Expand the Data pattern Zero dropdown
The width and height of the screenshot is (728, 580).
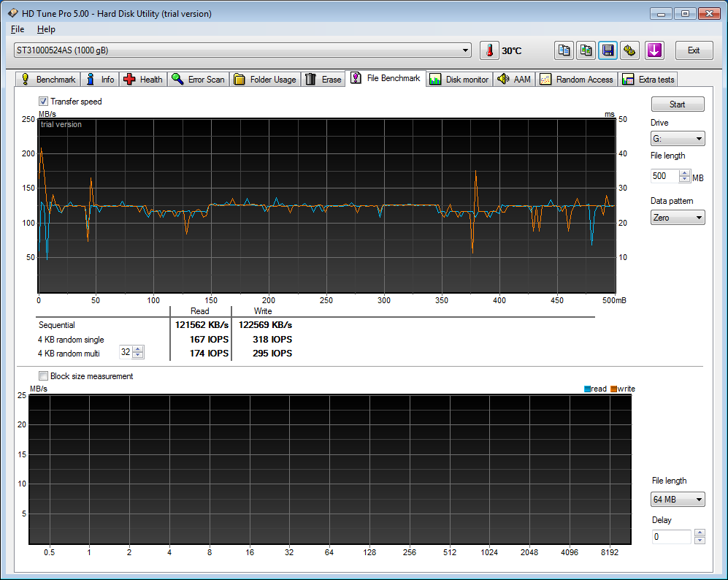pyautogui.click(x=678, y=218)
